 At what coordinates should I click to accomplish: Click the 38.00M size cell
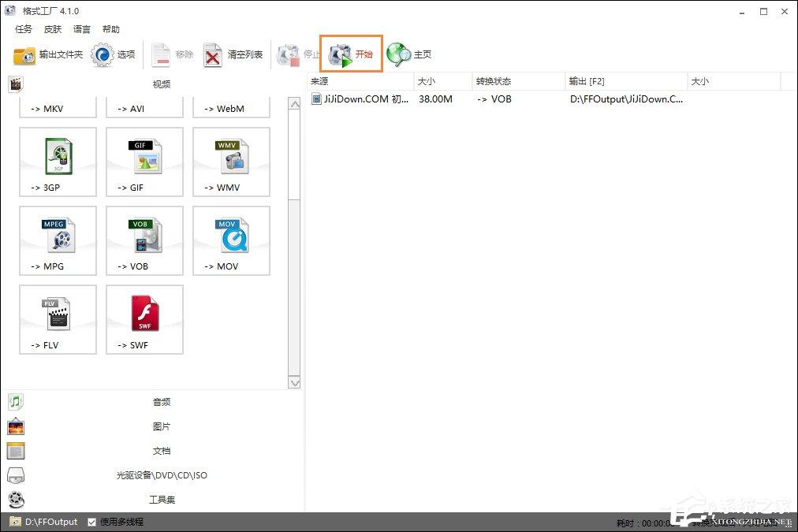[435, 99]
